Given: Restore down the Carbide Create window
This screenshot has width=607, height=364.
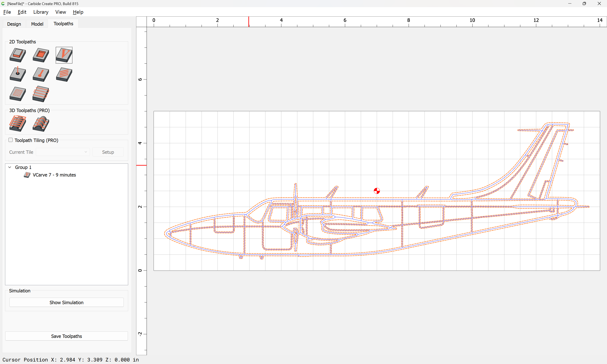Looking at the screenshot, I should pos(584,4).
